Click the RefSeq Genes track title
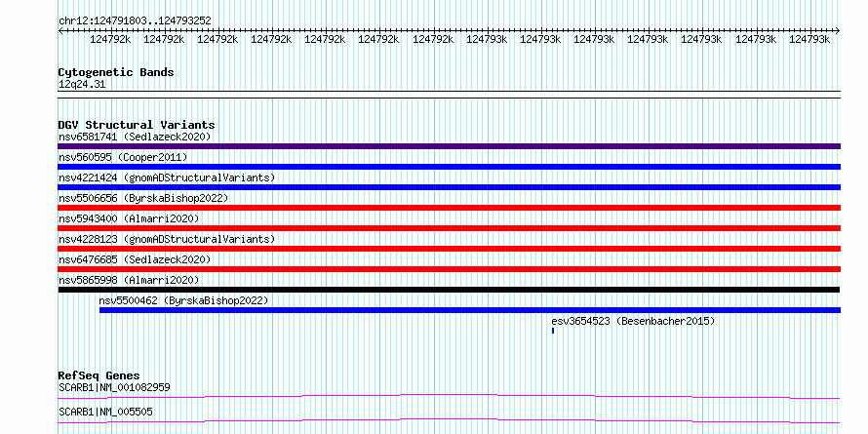This screenshot has width=868, height=434. (x=99, y=375)
